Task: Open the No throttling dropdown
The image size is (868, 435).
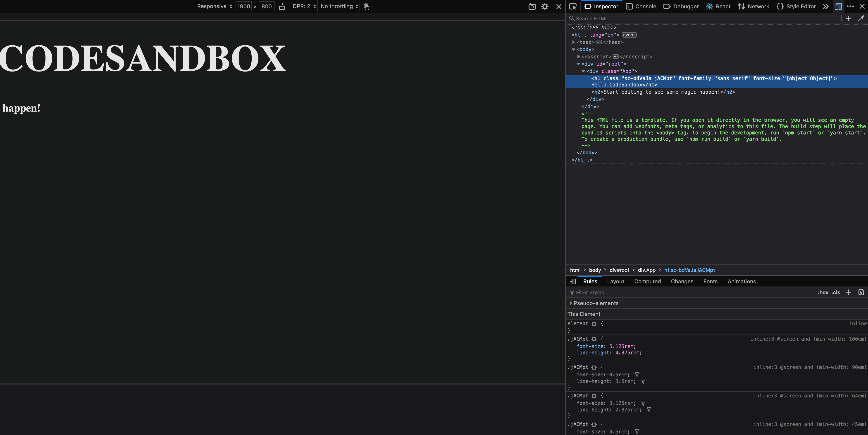Action: 338,6
